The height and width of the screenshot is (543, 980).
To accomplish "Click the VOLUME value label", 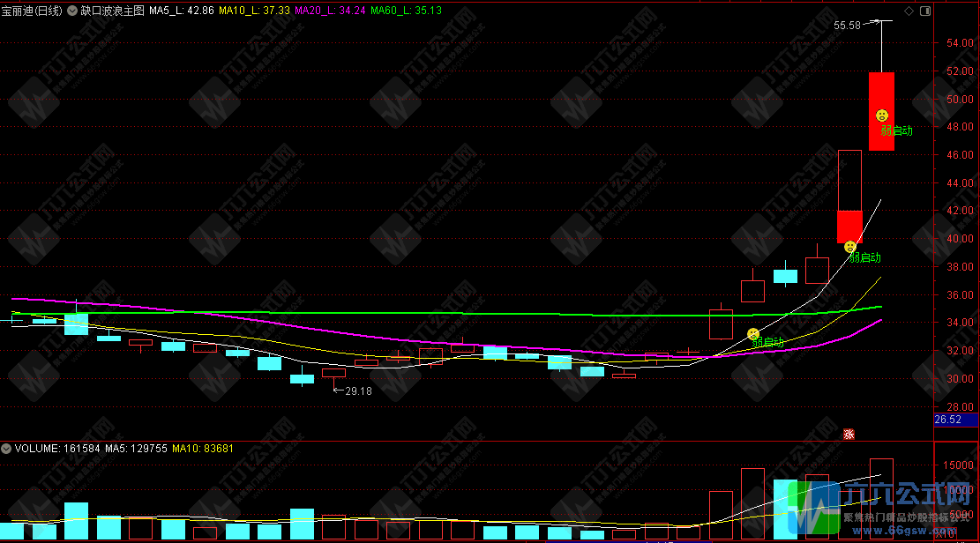I will point(50,449).
